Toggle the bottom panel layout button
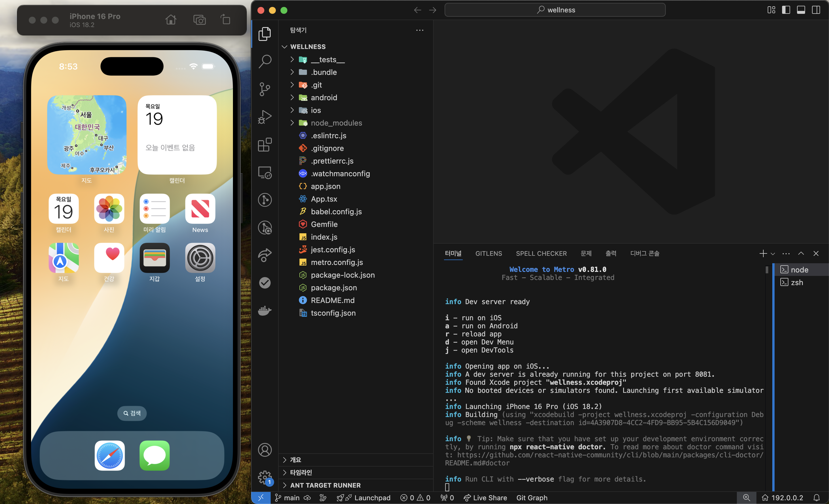 click(801, 10)
